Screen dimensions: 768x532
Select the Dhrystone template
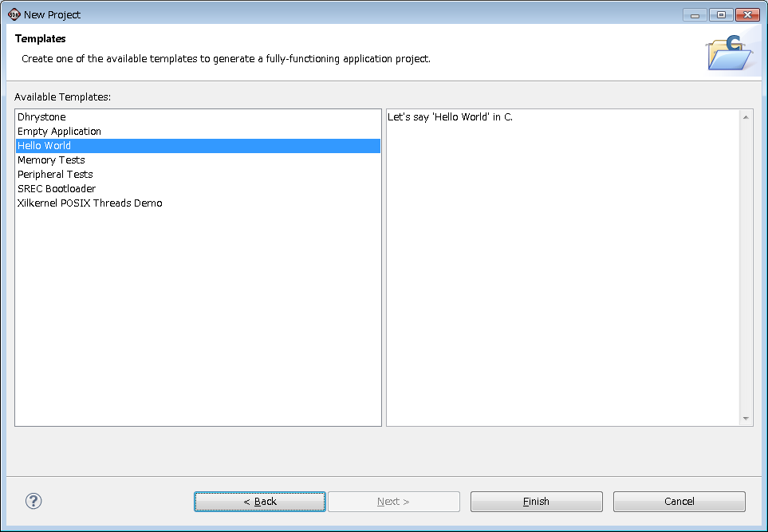click(x=41, y=117)
